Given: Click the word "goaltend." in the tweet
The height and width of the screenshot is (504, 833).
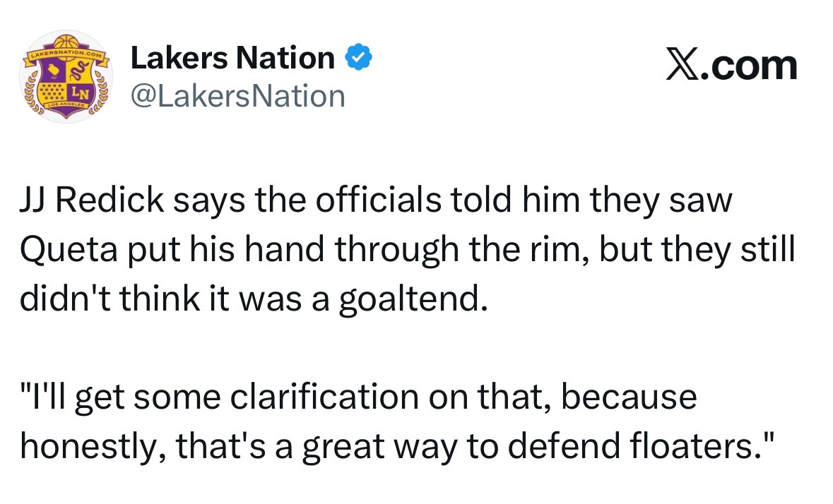Looking at the screenshot, I should point(413,299).
